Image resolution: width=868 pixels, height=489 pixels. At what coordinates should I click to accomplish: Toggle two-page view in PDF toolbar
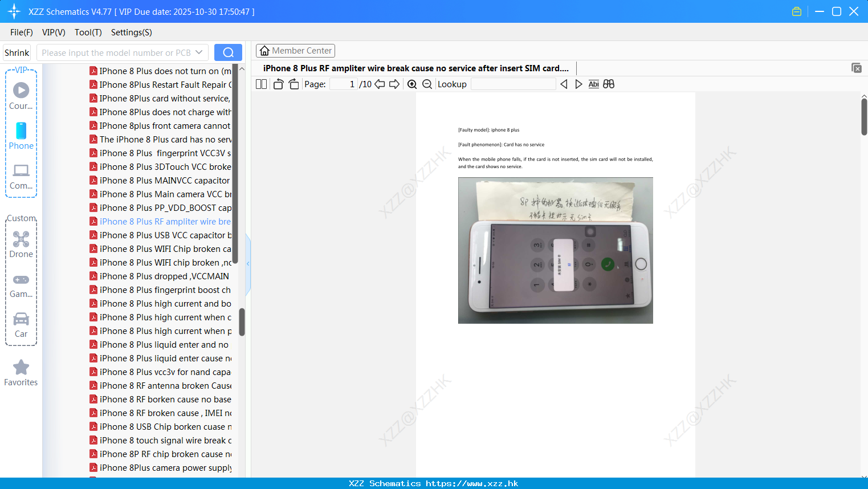click(262, 84)
